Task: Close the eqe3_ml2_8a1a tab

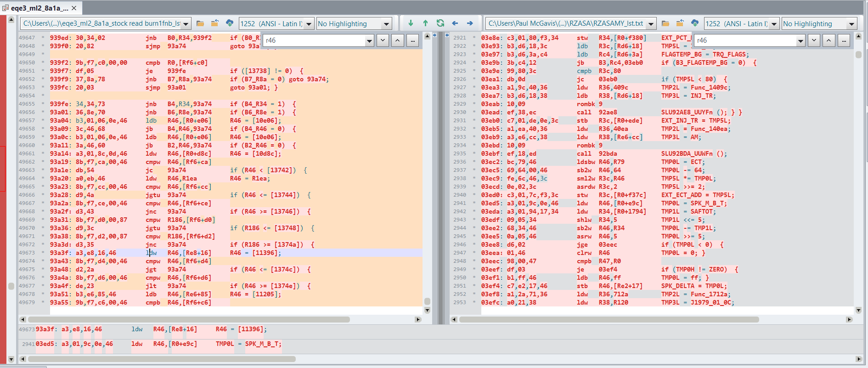Action: [x=74, y=8]
